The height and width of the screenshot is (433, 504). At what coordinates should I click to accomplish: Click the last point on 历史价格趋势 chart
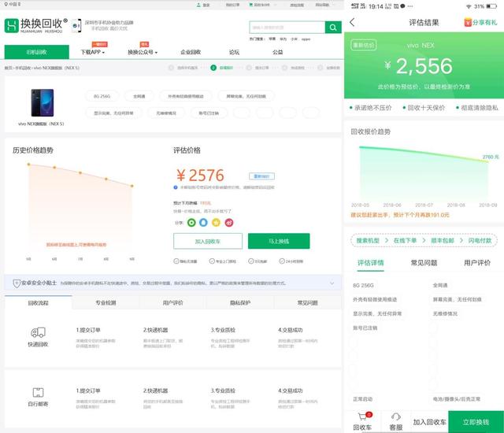point(132,186)
